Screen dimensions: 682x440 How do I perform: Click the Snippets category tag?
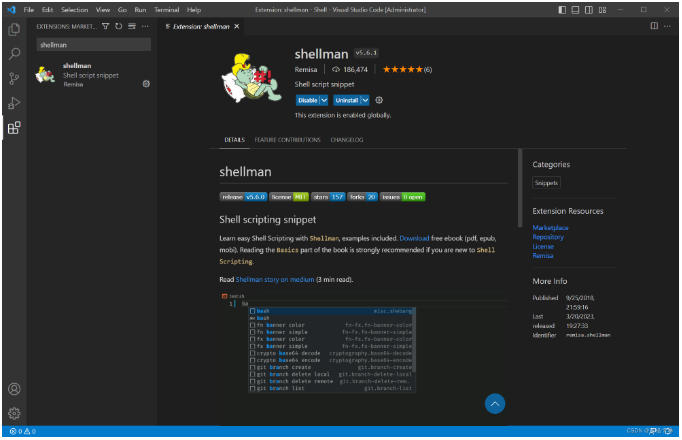[546, 183]
